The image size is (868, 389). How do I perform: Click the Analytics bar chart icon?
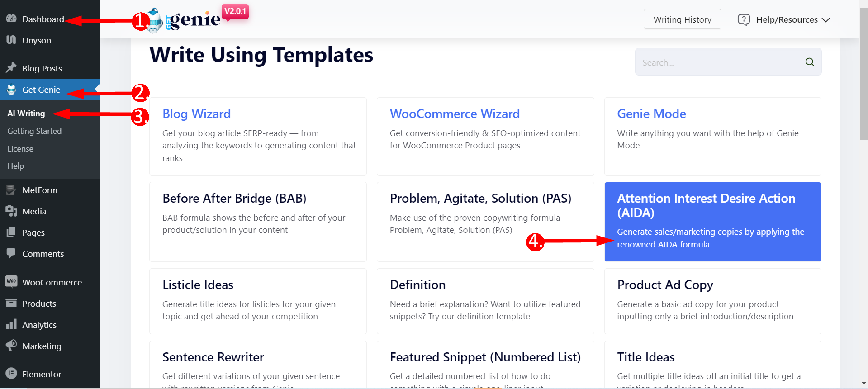[x=11, y=324]
